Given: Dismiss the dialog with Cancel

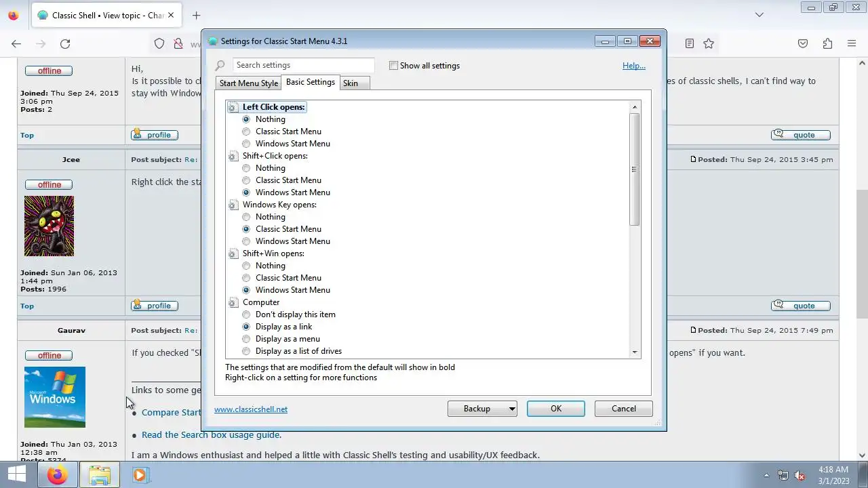Looking at the screenshot, I should point(624,409).
